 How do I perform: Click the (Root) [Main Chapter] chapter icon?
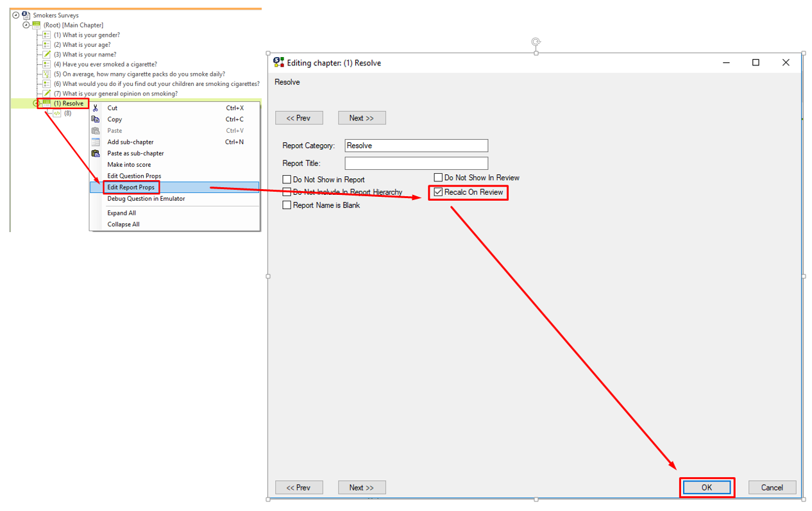click(x=37, y=25)
